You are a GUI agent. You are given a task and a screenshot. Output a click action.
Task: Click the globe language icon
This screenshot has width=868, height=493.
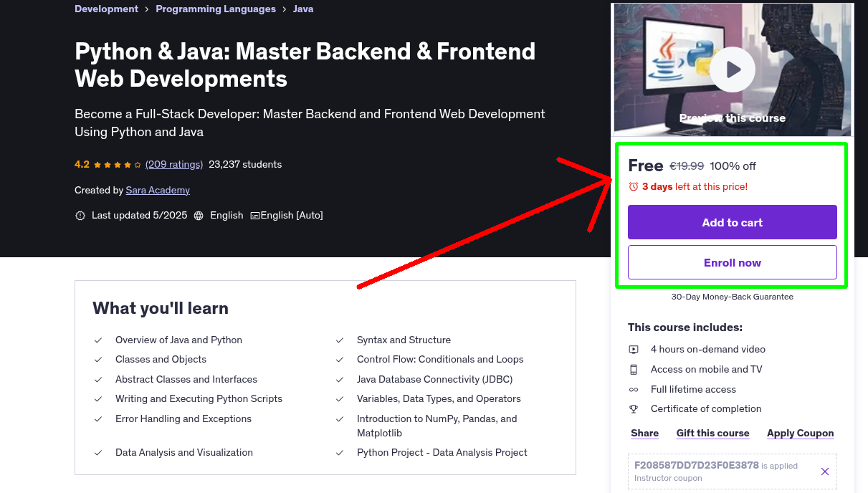(x=199, y=216)
